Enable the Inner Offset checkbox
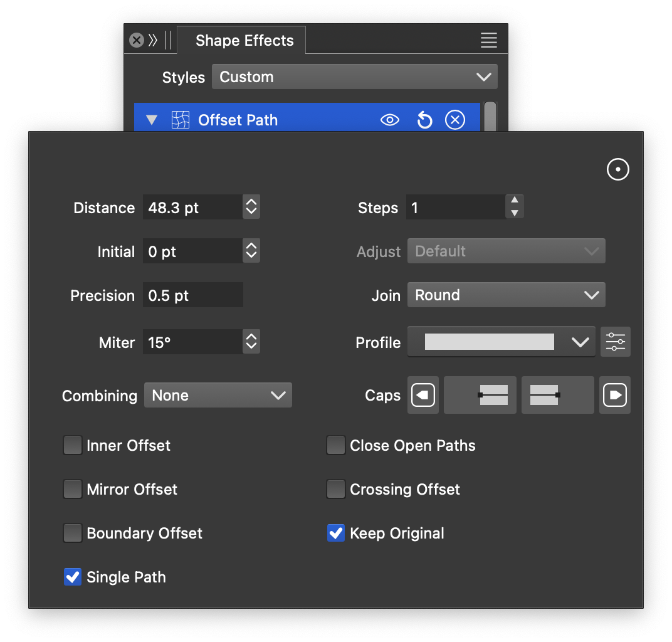Screen dimensions: 672x642 [73, 446]
